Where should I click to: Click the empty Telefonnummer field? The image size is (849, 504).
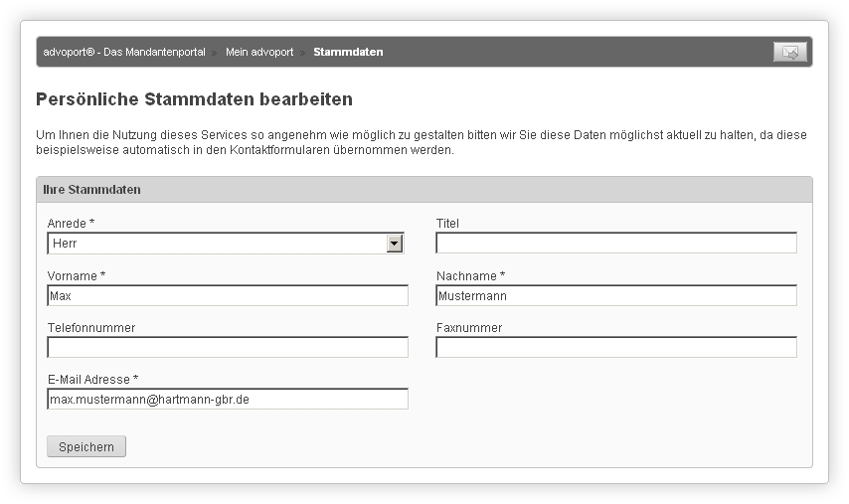tap(228, 347)
